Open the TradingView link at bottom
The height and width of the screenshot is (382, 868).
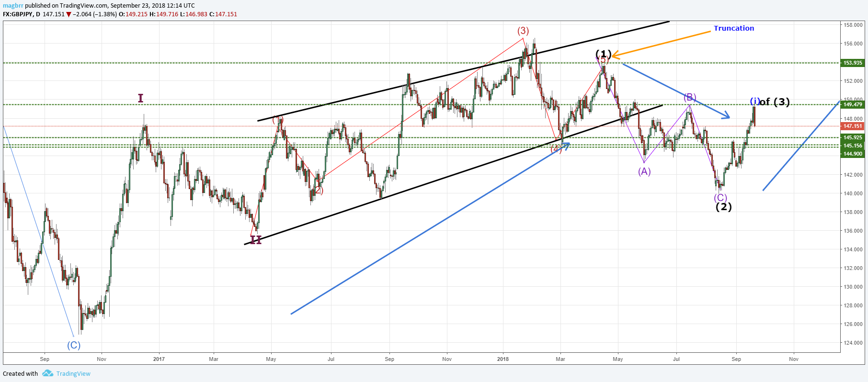pyautogui.click(x=73, y=374)
